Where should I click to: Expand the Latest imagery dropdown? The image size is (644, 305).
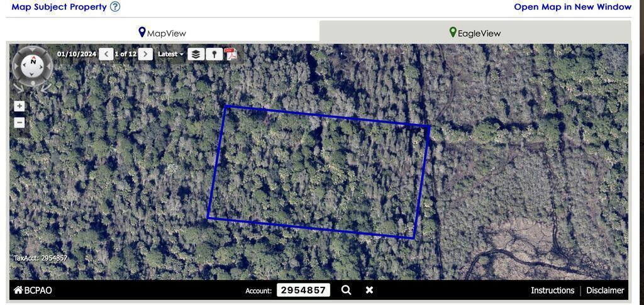[170, 54]
